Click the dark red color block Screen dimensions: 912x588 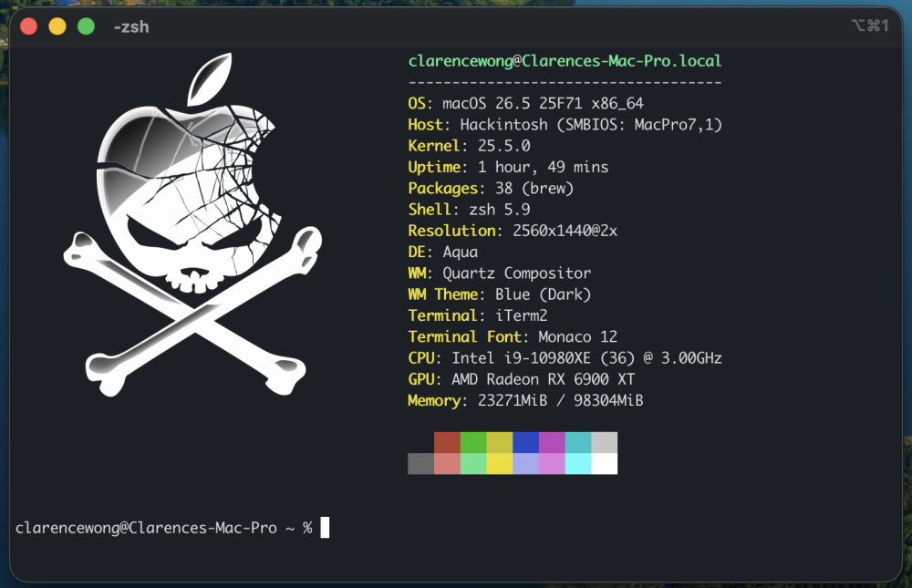click(447, 443)
